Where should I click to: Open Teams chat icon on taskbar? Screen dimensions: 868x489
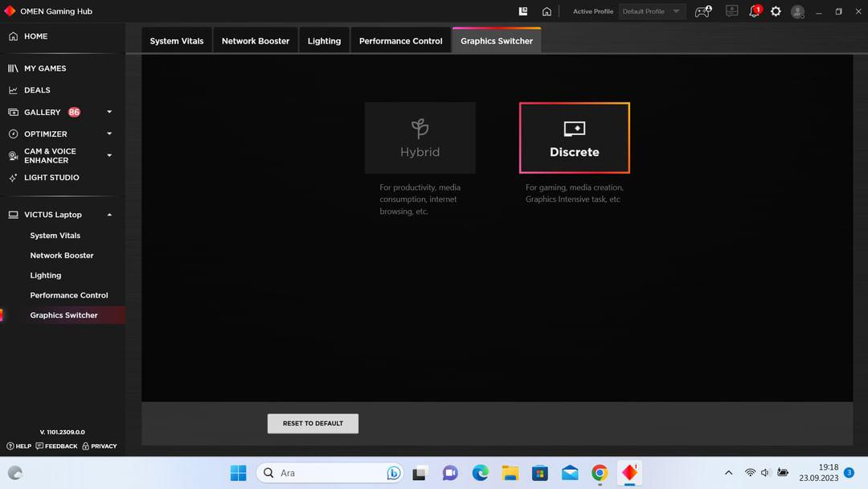(450, 473)
